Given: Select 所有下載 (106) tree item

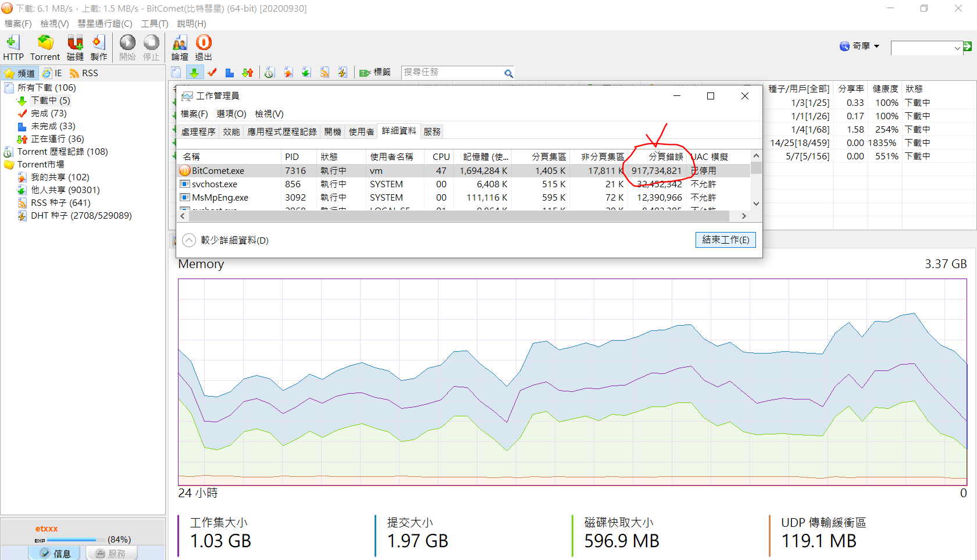Looking at the screenshot, I should tap(47, 88).
